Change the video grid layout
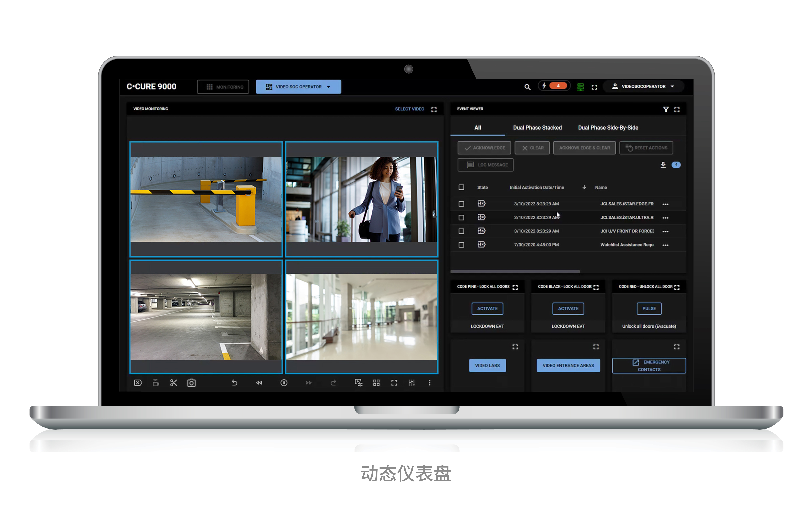Viewport: 812px width, 508px height. tap(376, 383)
